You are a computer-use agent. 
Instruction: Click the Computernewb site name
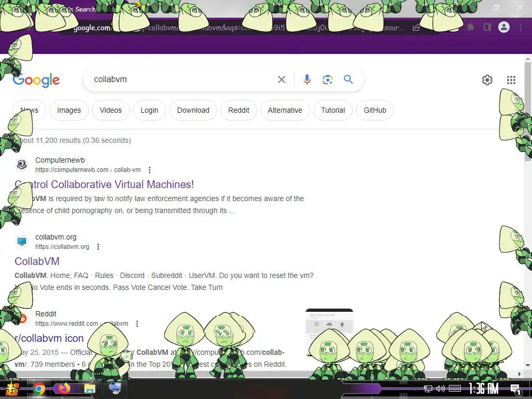[60, 160]
